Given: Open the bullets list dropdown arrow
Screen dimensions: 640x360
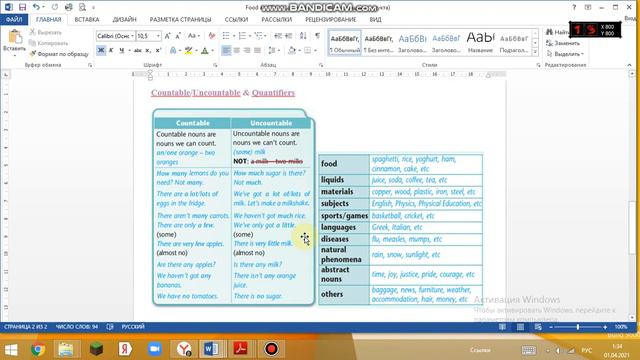Looking at the screenshot, I should coord(234,36).
